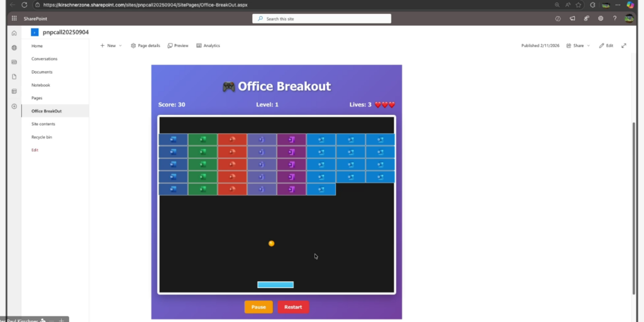Viewport: 644px width, 322px height.
Task: Click the orange ball in the game
Action: coord(271,243)
